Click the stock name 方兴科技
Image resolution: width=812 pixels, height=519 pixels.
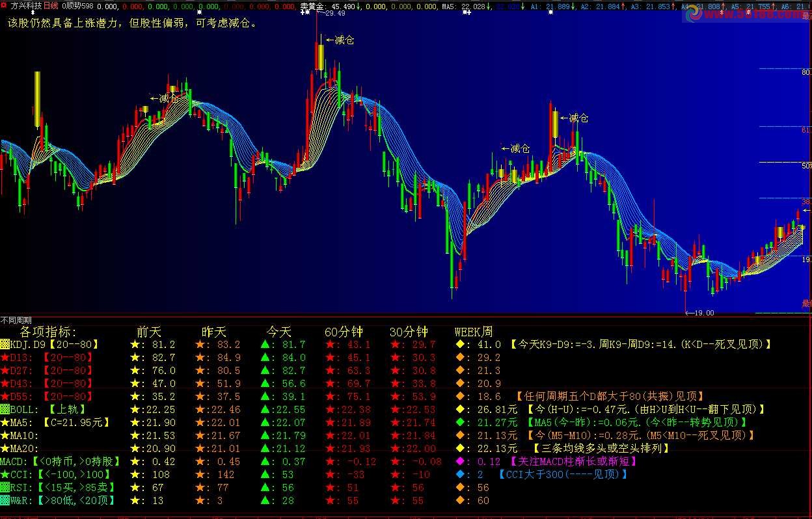[x=25, y=5]
